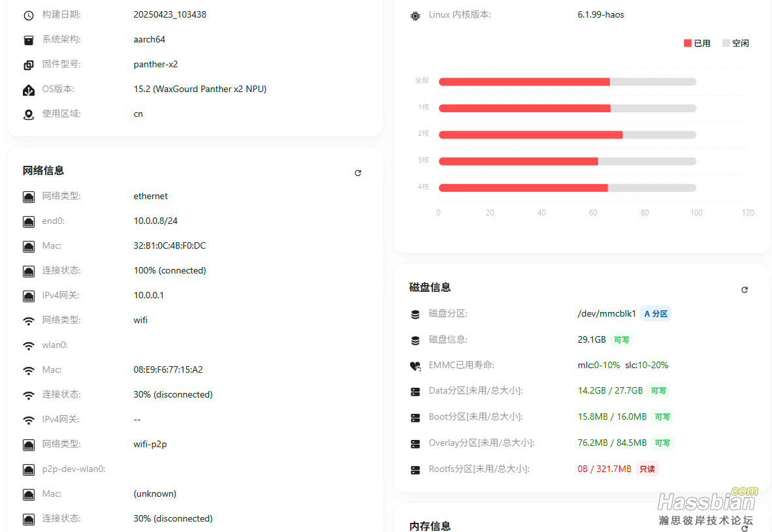
Task: Click the 只读 badge for Rootfs分区
Action: pyautogui.click(x=647, y=469)
